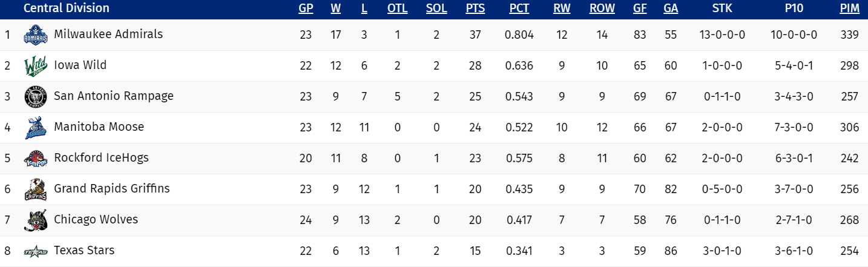Click the Texas Stars team logo
This screenshot has width=868, height=267.
pyautogui.click(x=36, y=251)
